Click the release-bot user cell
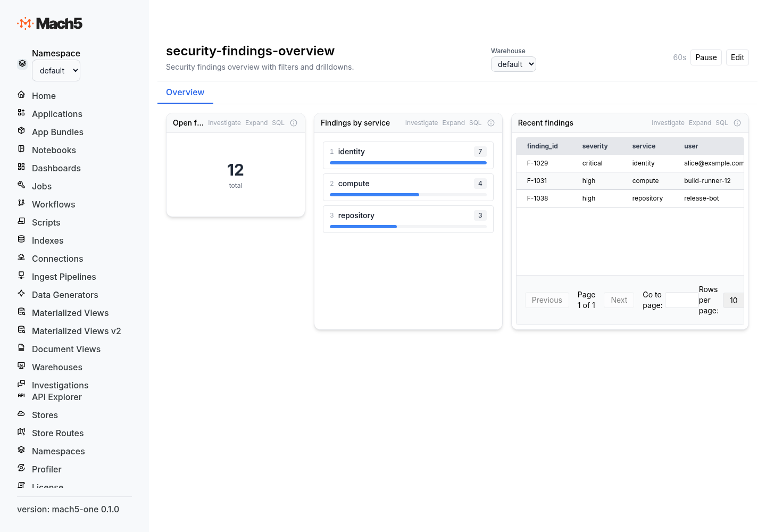Image resolution: width=766 pixels, height=532 pixels. click(702, 198)
